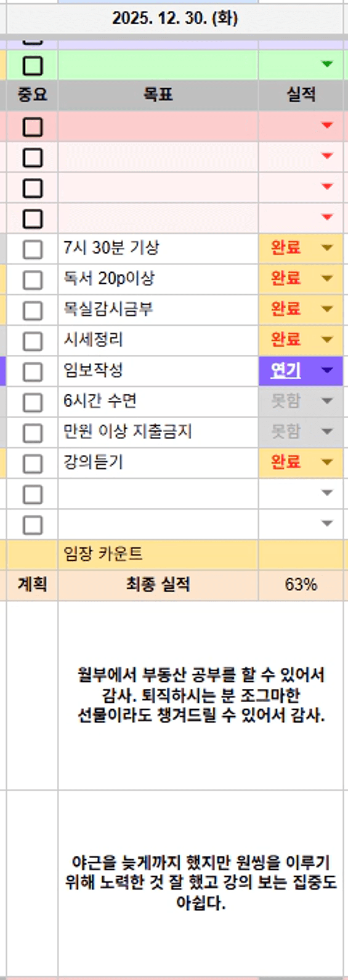
Task: Open status dropdown for 7시 30분 기상
Action: 327,248
